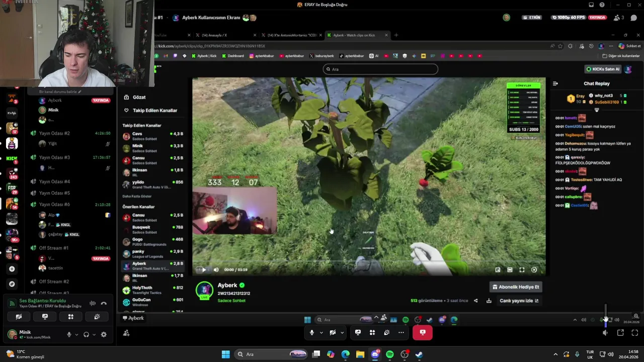Open HolyThoth channel in recommended list
Viewport: 644px width, 362px height.
(x=152, y=290)
